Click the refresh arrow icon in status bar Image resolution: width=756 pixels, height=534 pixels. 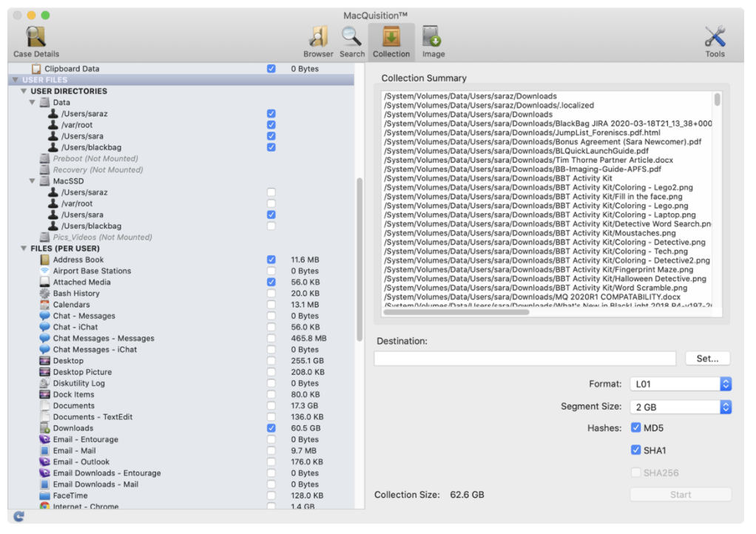pyautogui.click(x=18, y=517)
